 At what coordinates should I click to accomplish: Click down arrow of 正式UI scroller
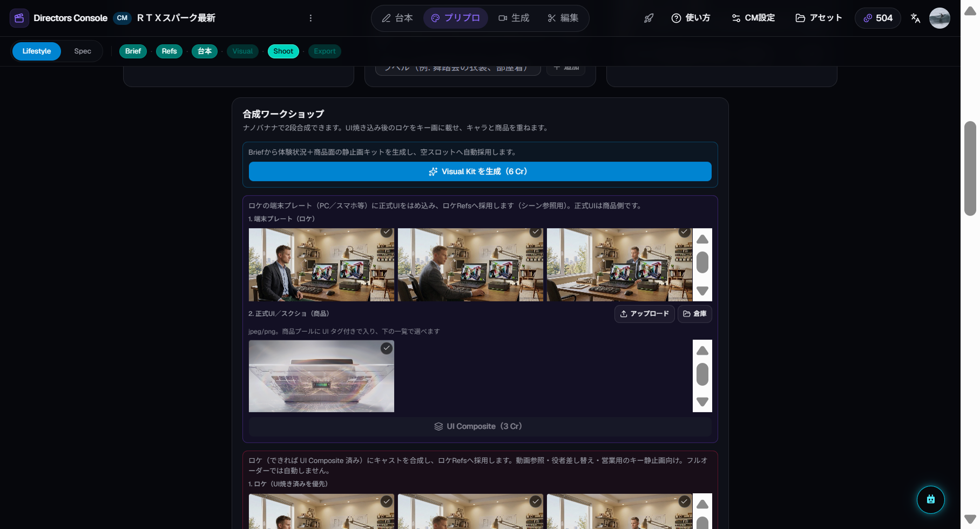click(702, 401)
